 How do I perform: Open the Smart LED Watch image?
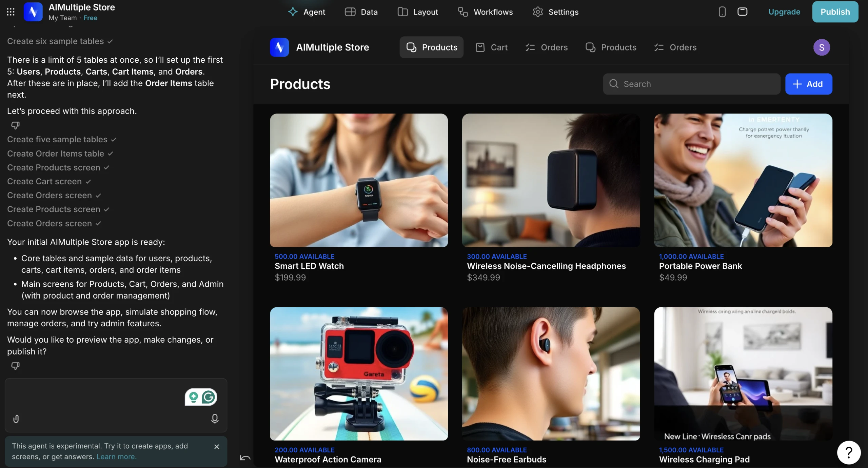(359, 180)
